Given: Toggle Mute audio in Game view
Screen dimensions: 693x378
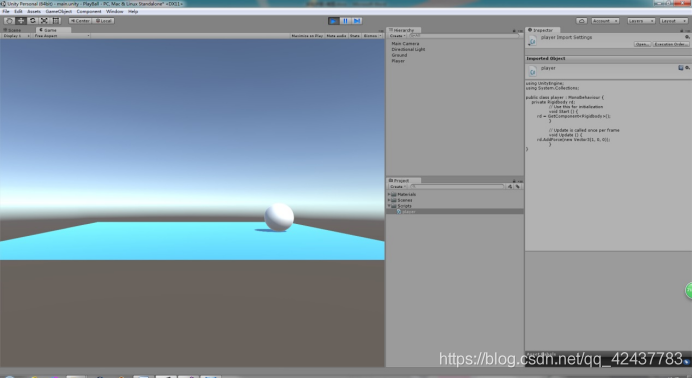Looking at the screenshot, I should coord(336,36).
